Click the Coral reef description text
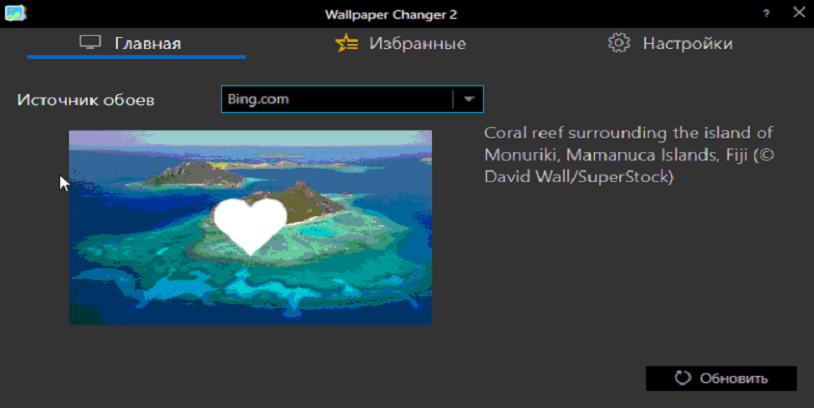 629,133
